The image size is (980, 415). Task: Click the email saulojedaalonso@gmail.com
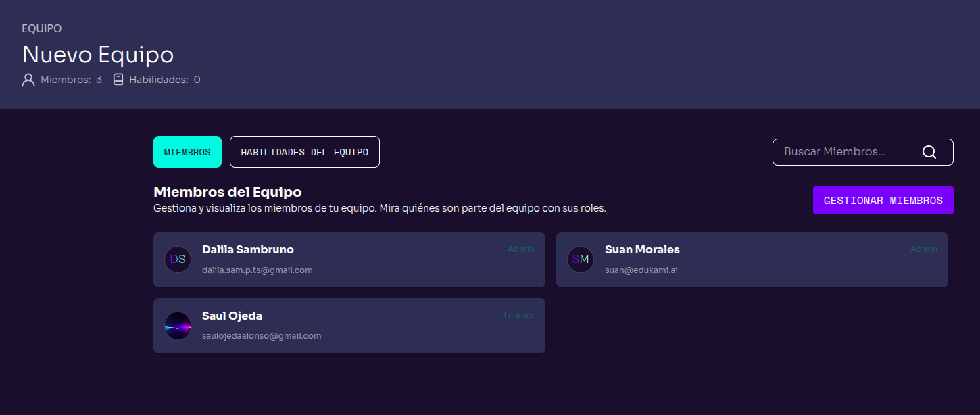click(x=262, y=336)
